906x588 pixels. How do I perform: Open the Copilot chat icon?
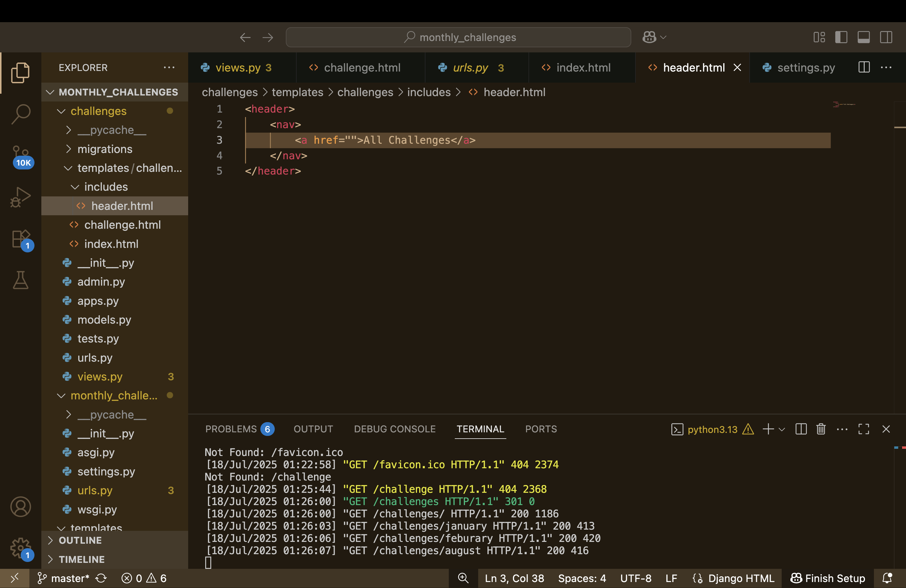650,37
